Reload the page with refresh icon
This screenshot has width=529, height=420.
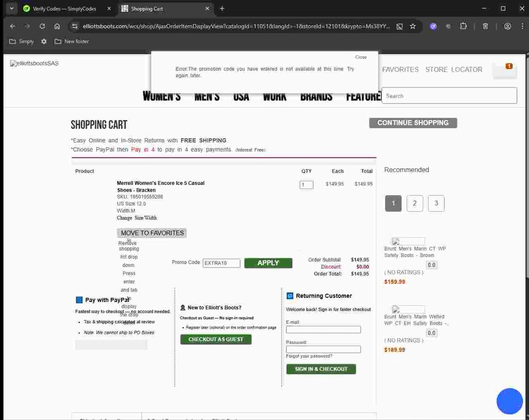tap(42, 26)
